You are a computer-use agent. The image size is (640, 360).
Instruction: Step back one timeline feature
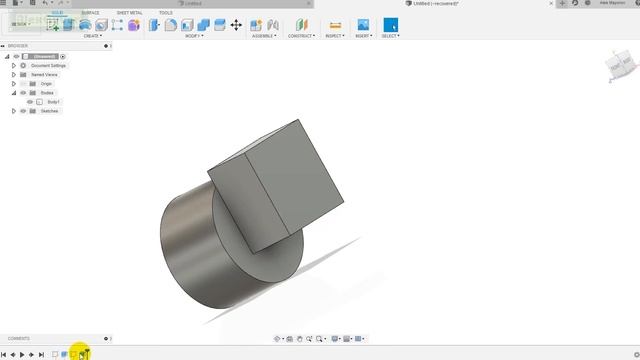tap(13, 355)
